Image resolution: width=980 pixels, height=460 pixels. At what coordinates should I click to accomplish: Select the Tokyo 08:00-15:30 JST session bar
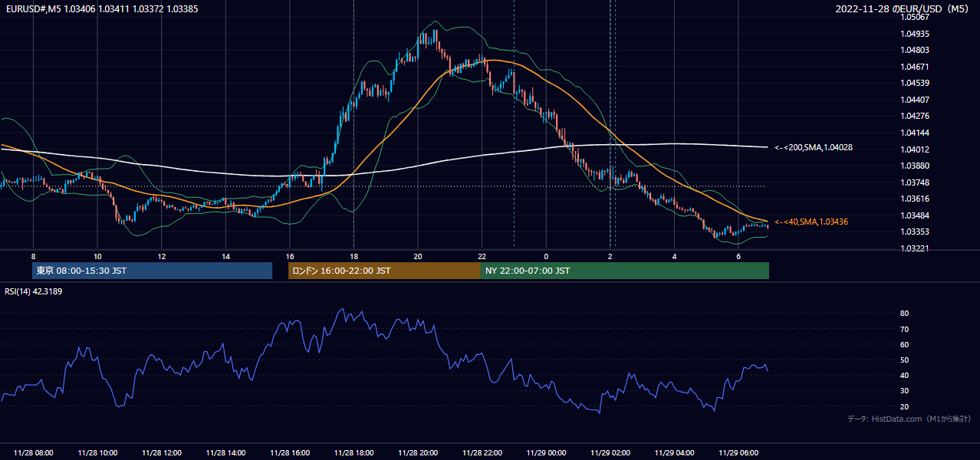(x=152, y=271)
